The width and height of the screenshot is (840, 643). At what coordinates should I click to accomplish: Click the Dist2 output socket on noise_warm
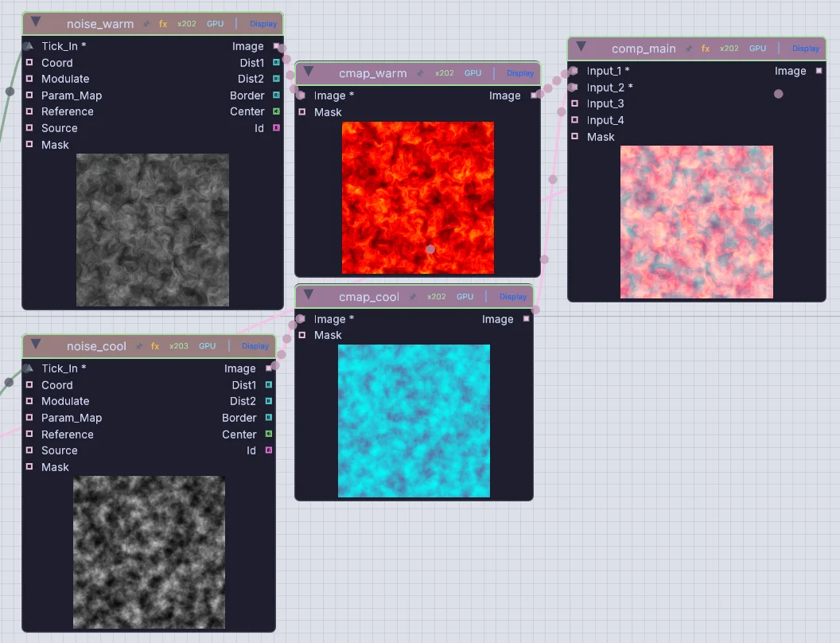coord(277,79)
